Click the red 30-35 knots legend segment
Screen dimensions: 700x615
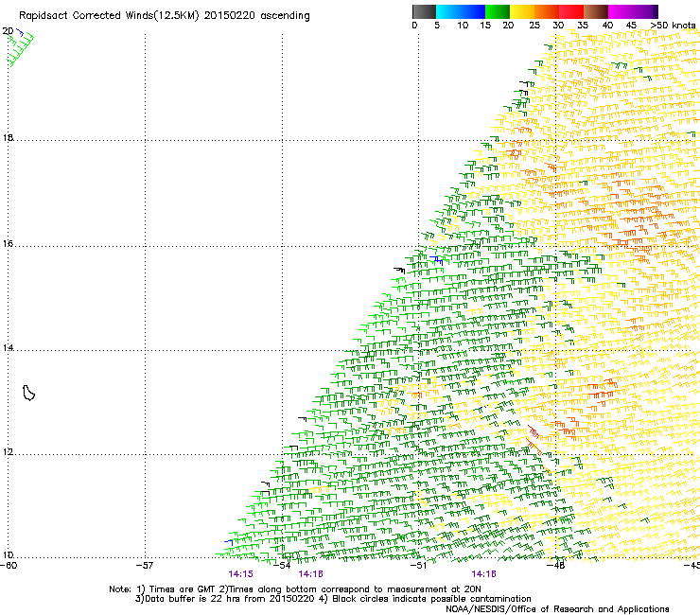[571, 11]
